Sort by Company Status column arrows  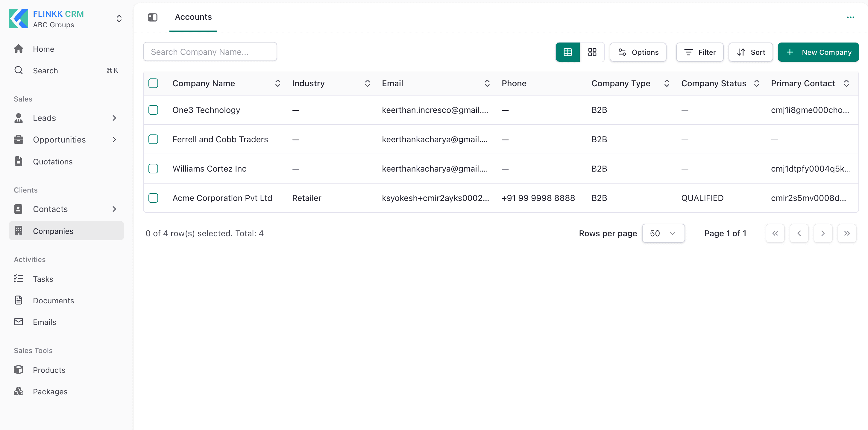pyautogui.click(x=757, y=83)
